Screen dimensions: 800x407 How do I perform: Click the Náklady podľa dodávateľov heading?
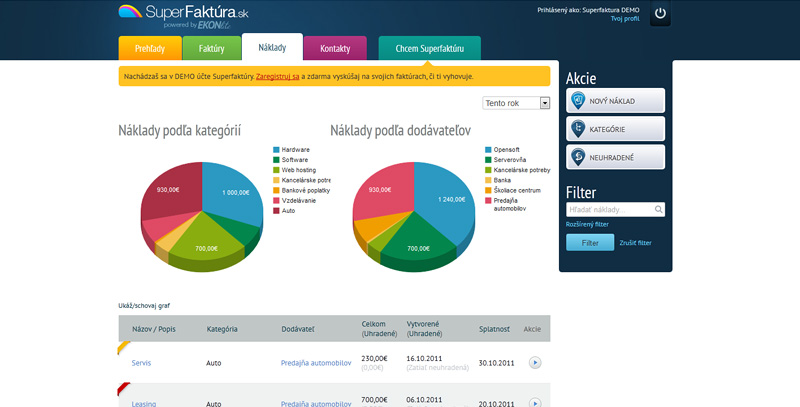(x=401, y=131)
